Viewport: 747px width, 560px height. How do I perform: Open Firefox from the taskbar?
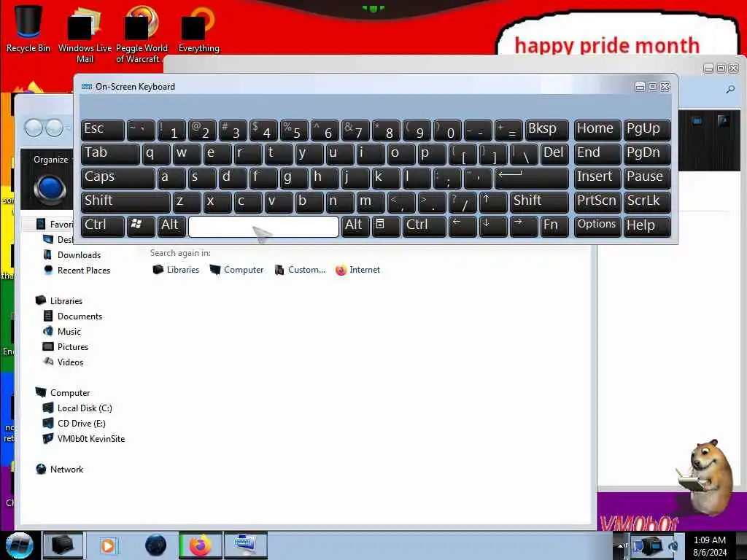coord(200,545)
